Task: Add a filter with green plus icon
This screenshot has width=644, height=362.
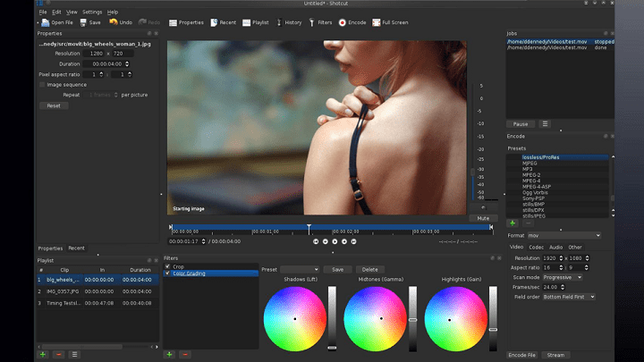Action: click(169, 354)
